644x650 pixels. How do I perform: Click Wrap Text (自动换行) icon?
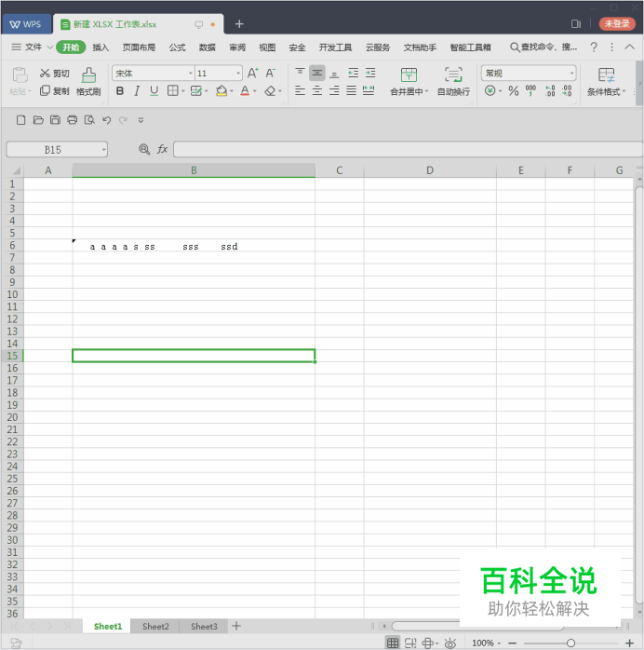pos(453,75)
